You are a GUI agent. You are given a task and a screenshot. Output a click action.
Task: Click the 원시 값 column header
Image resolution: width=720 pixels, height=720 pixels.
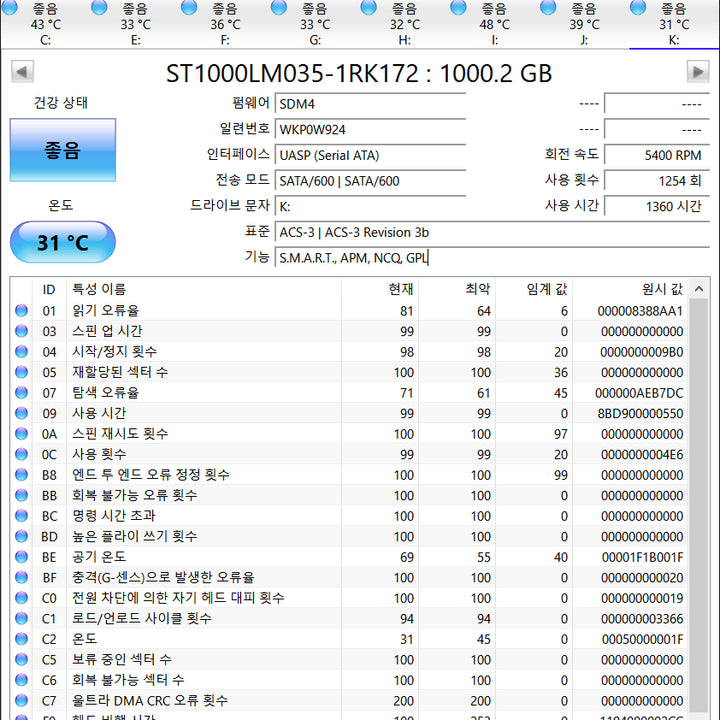point(630,289)
